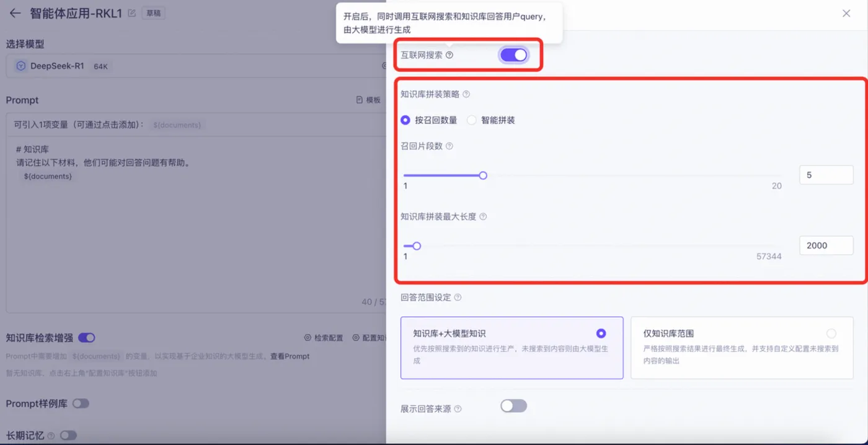
Task: Click the 模板 template document icon
Action: [360, 100]
